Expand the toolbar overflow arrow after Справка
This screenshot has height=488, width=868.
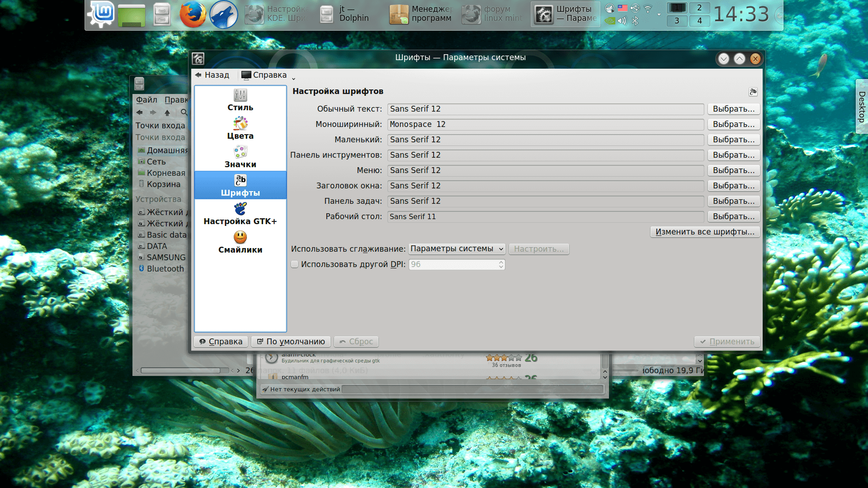click(x=293, y=79)
